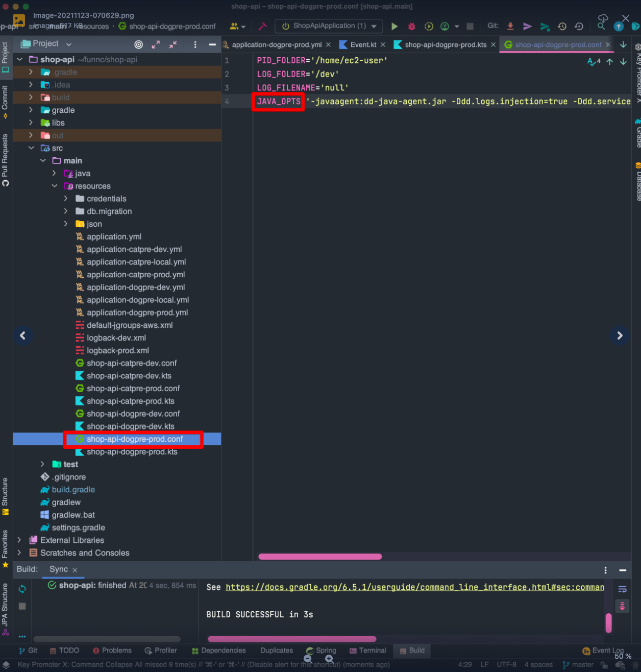Click the Build output vertical scrollbar thumb

[608, 623]
